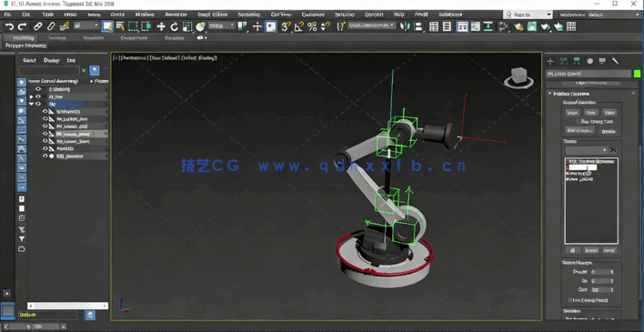Hide the 0 (default) layer eye
644x332 pixels.
(x=38, y=89)
